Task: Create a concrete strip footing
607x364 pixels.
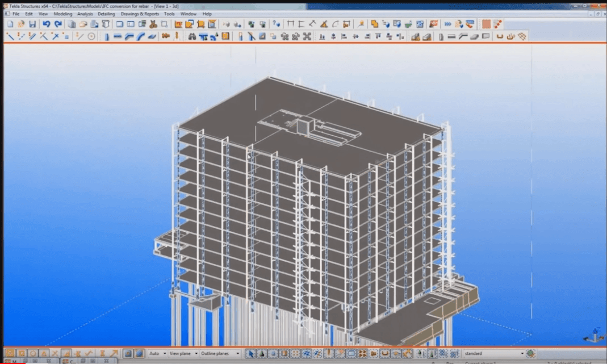Action: [x=426, y=36]
